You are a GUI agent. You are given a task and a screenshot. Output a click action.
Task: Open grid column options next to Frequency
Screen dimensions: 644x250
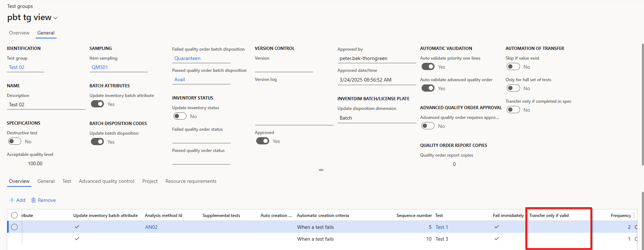(x=634, y=216)
